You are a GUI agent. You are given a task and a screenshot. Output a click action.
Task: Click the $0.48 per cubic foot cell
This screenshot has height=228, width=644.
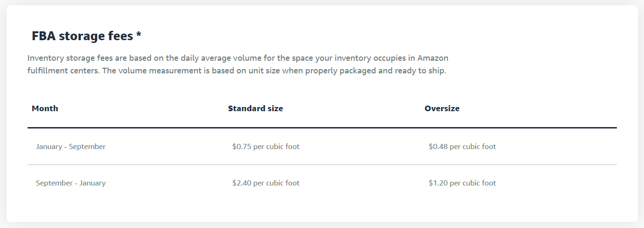click(462, 147)
